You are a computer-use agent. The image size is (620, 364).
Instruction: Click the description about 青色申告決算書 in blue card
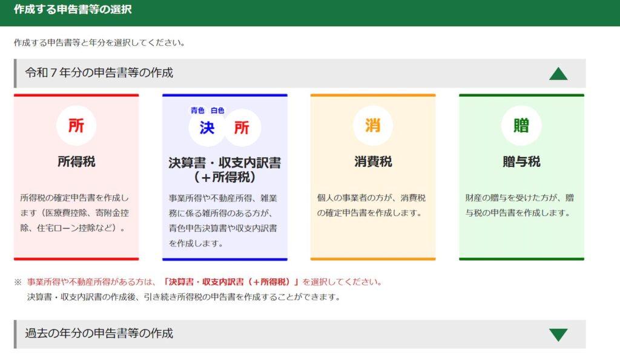click(224, 221)
